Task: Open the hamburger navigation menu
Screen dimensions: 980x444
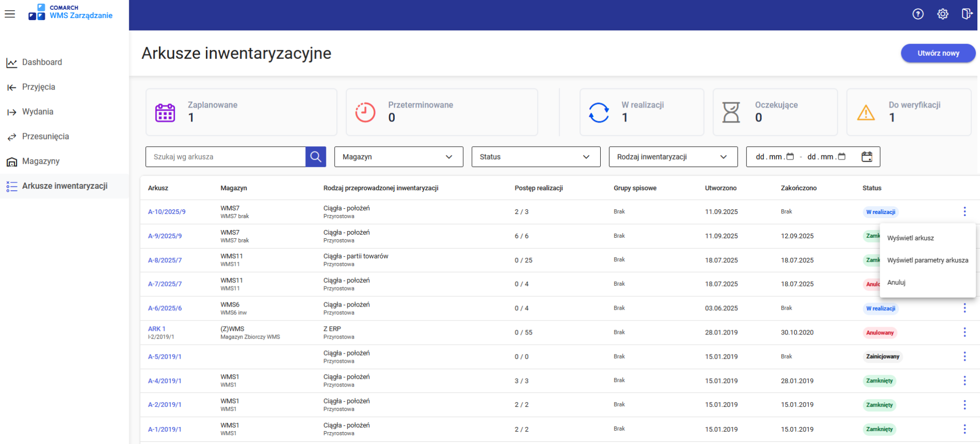Action: point(10,14)
